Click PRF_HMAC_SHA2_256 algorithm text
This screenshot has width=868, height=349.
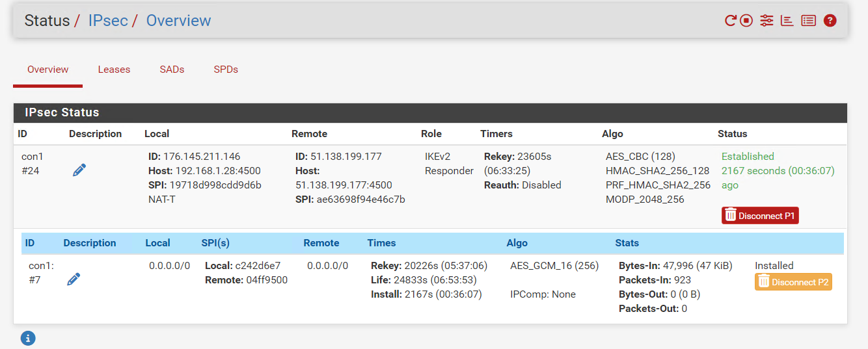coord(658,185)
